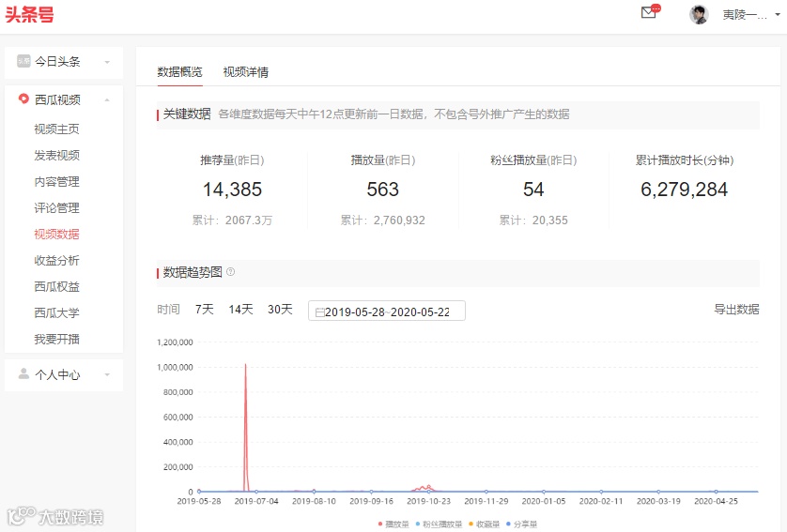Click the 2020-01-05 axis label
The width and height of the screenshot is (787, 532).
pos(544,501)
